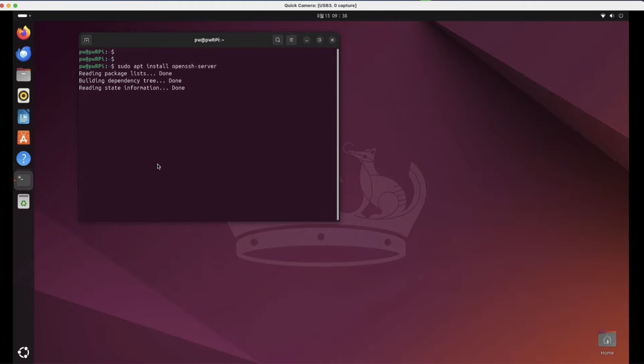Launch LibreOffice Writer from the dock
Viewport: 644px width, 364px height.
click(24, 117)
